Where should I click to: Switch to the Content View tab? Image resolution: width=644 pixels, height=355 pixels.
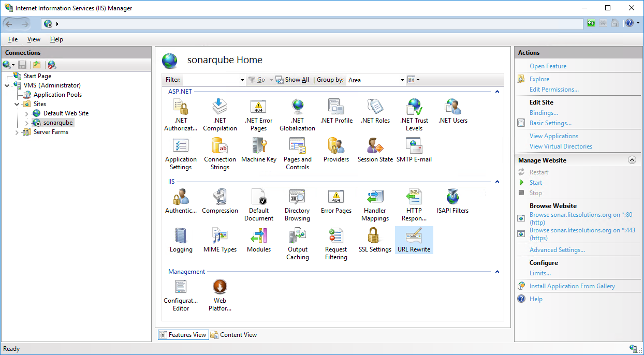click(233, 335)
